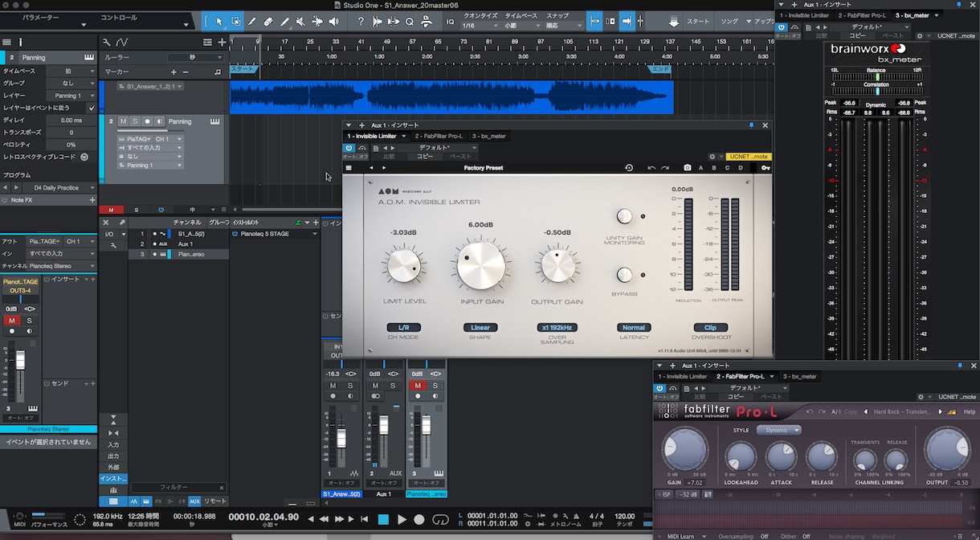This screenshot has height=540, width=980.
Task: Click the Overshoot Clip button
Action: pyautogui.click(x=710, y=328)
